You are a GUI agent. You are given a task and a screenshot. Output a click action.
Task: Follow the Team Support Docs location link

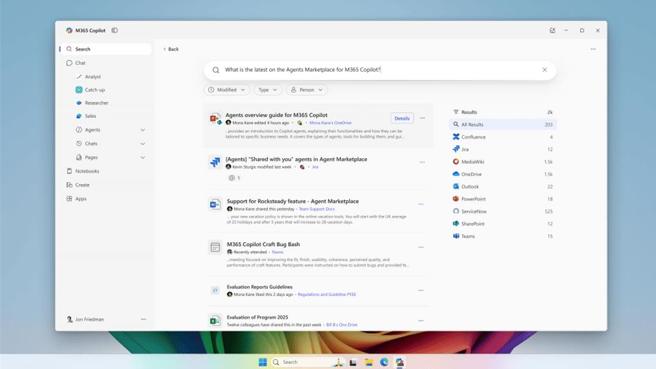[317, 209]
